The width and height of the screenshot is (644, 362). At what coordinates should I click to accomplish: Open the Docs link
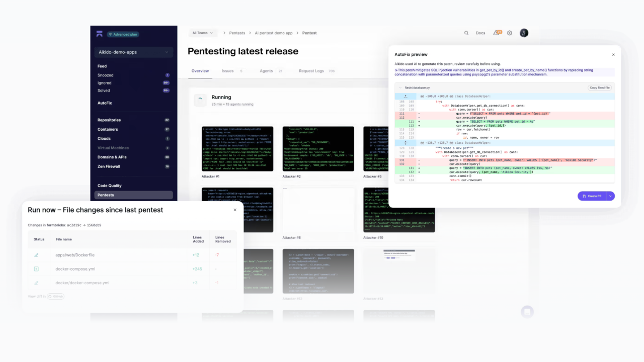pos(480,33)
